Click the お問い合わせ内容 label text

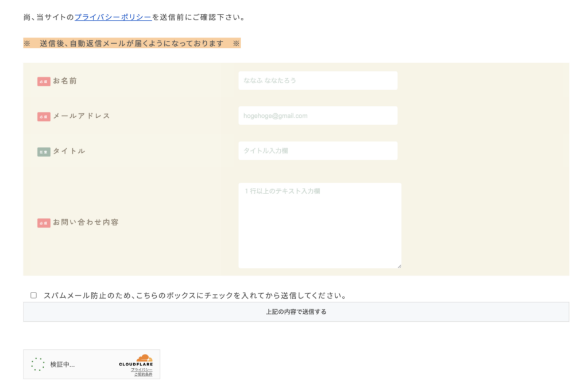tap(86, 222)
